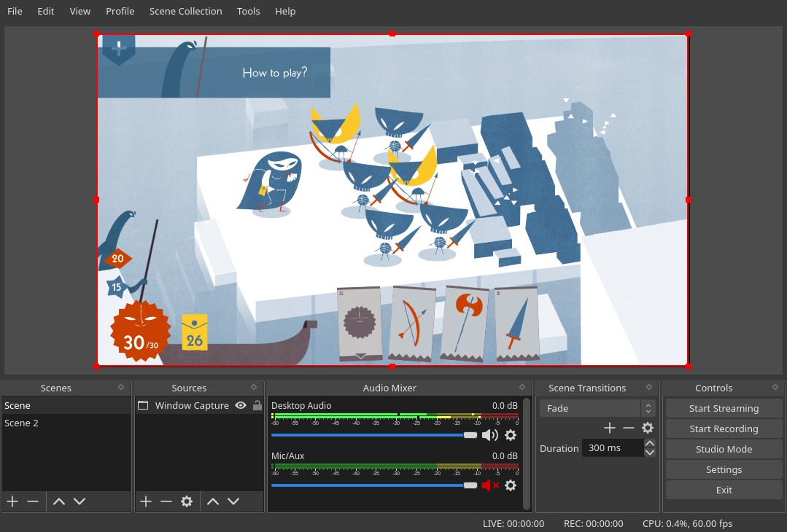This screenshot has height=532, width=787.
Task: Click Start Recording
Action: pos(724,429)
